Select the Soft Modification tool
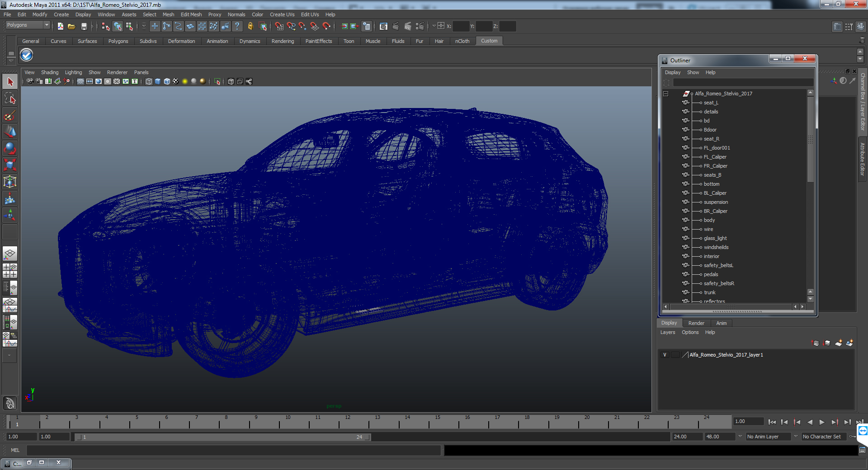The image size is (868, 470). tap(10, 199)
